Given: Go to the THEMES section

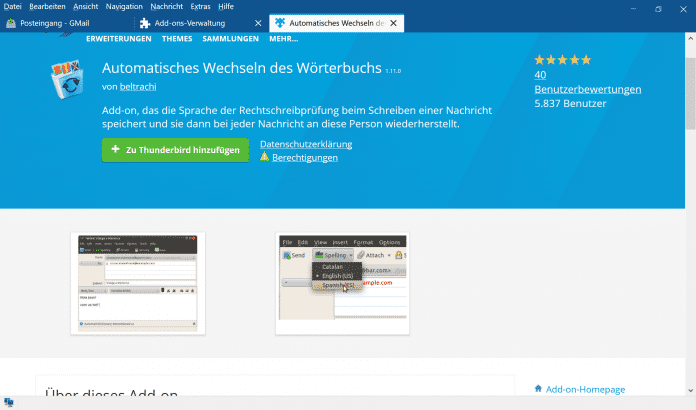Looking at the screenshot, I should 177,39.
